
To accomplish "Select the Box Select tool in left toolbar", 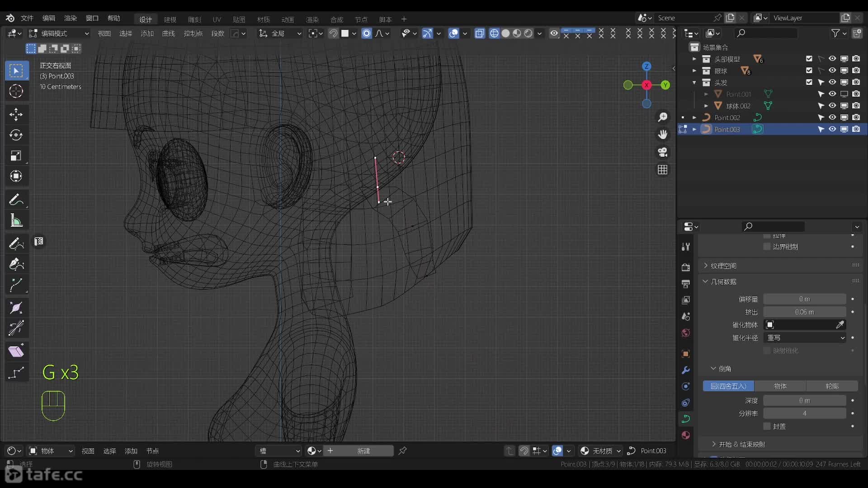I will (x=16, y=70).
